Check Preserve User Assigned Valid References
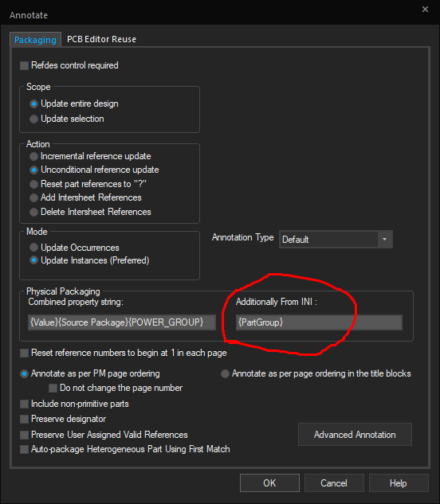 24,435
